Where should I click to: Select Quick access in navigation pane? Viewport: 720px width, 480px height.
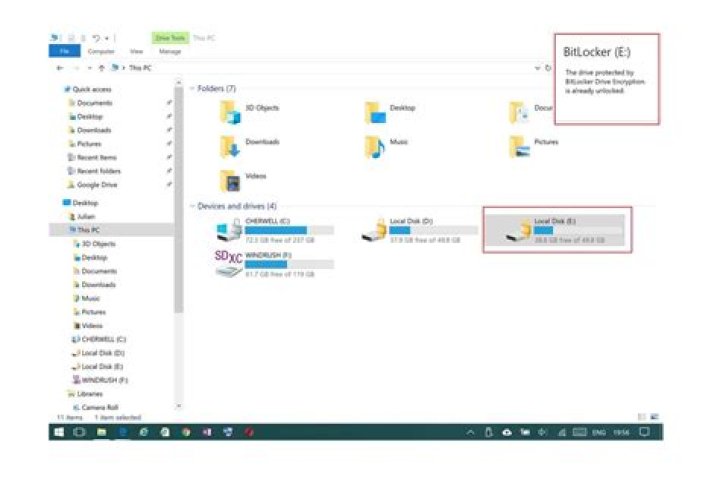(92, 89)
